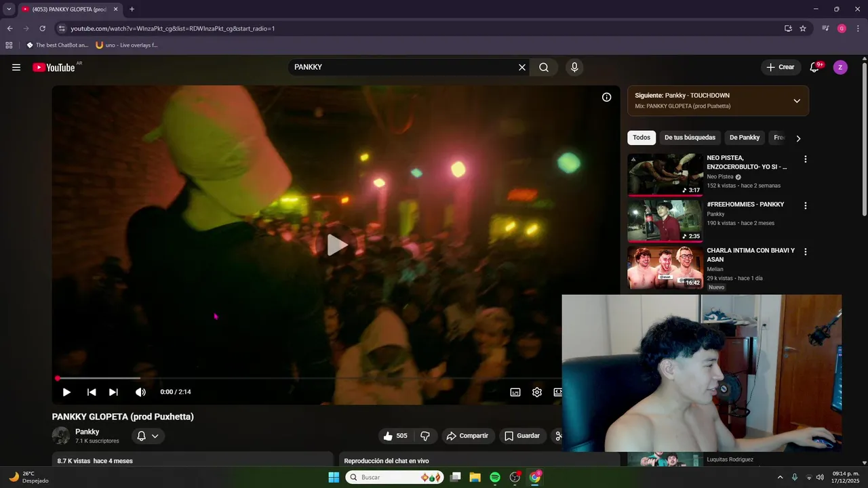868x488 pixels.
Task: Show hidden system tray icons
Action: point(780,477)
